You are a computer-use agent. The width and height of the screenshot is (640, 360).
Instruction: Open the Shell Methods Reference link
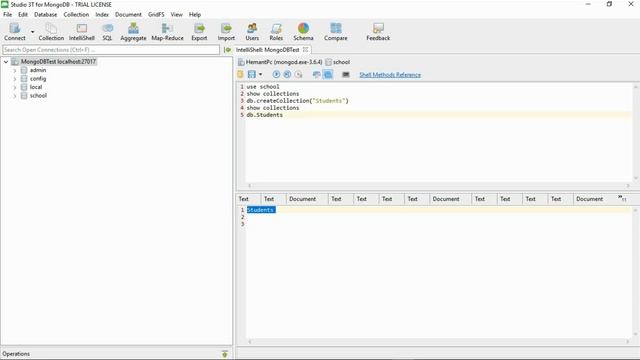pos(390,75)
